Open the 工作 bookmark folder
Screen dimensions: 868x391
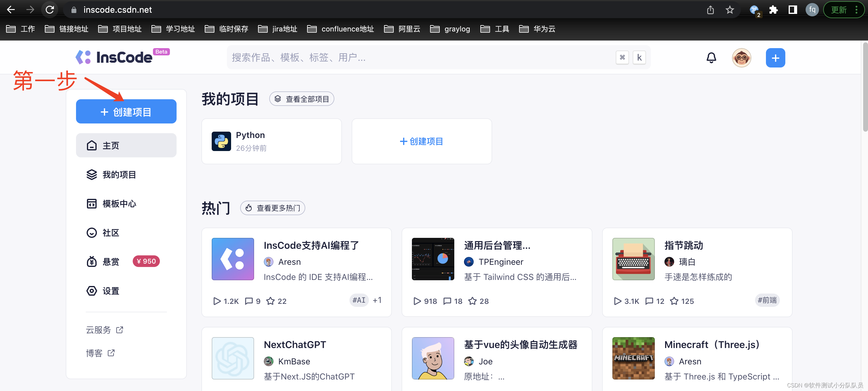[21, 29]
